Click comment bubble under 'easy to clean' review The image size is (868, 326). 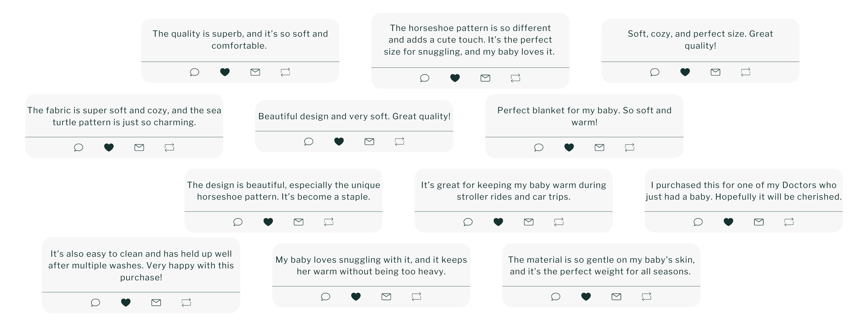(x=95, y=303)
